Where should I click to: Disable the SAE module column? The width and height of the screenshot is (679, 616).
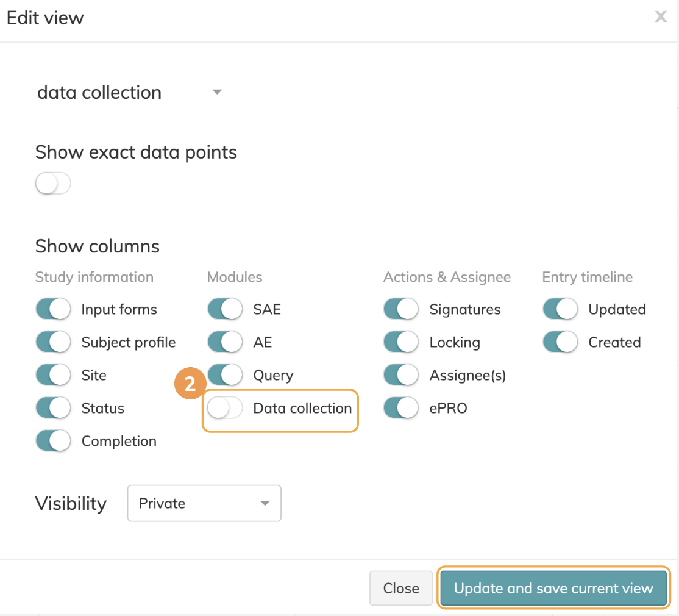point(225,310)
